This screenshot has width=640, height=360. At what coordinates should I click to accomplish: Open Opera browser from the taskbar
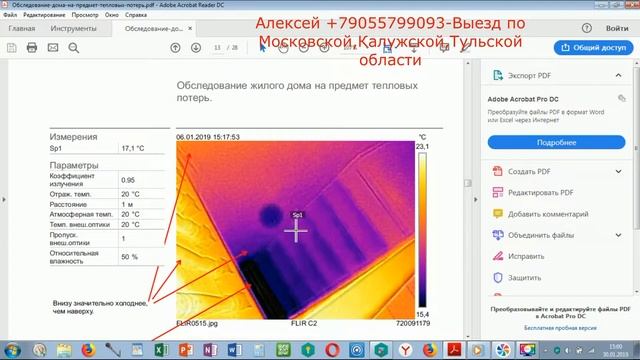[x=332, y=350]
